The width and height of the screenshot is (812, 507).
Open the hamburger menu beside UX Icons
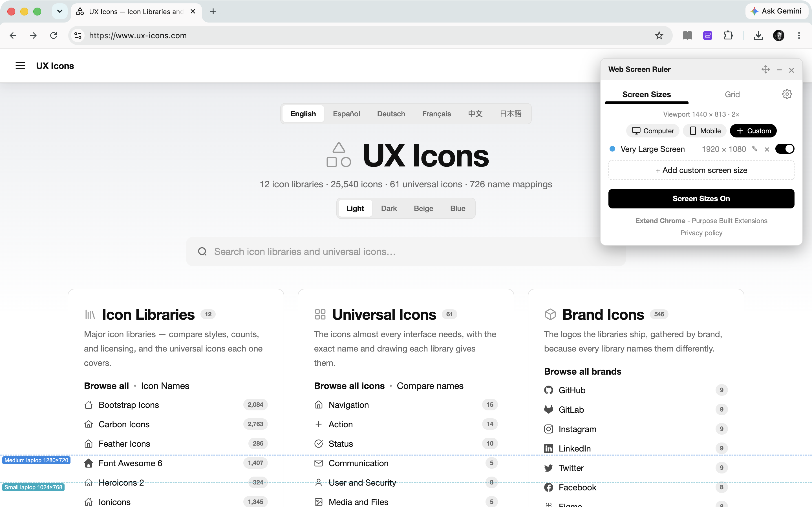coord(20,66)
